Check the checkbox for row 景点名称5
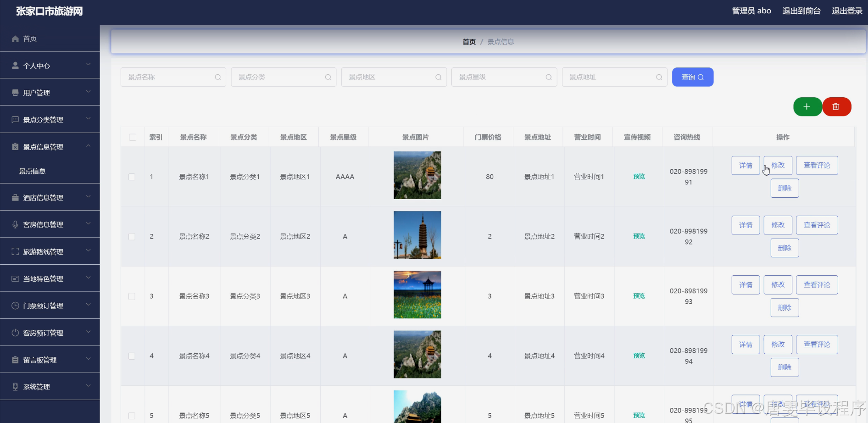Viewport: 868px width, 423px height. point(132,416)
